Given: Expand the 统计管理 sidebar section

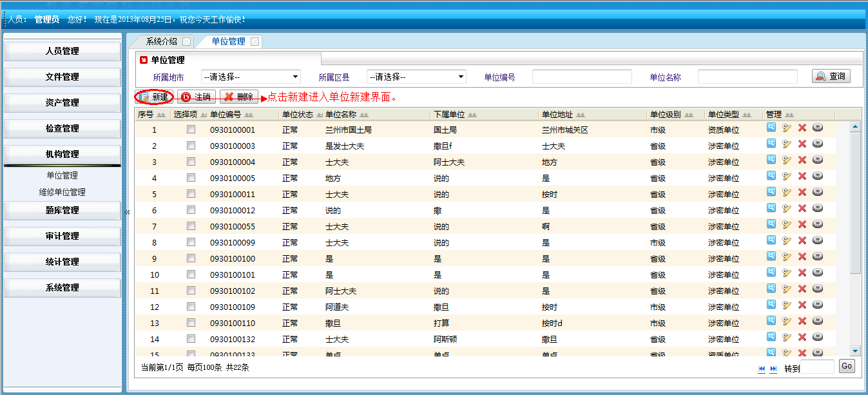Looking at the screenshot, I should (x=63, y=262).
